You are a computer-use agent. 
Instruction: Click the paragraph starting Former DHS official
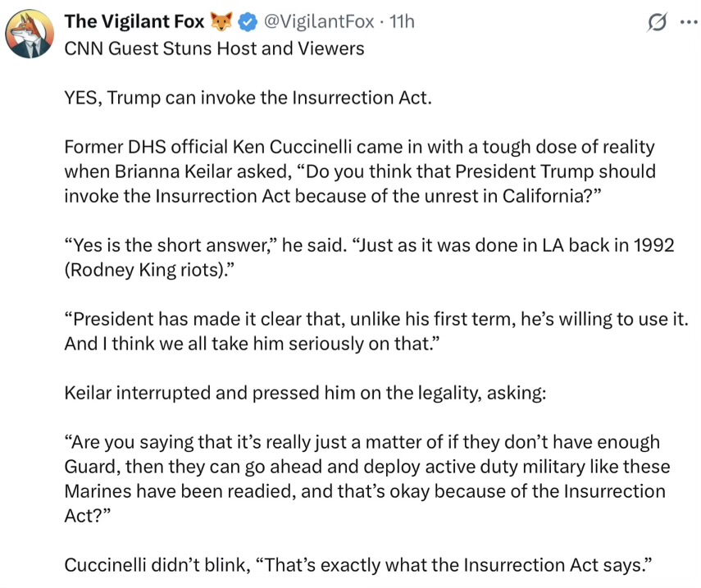point(360,171)
